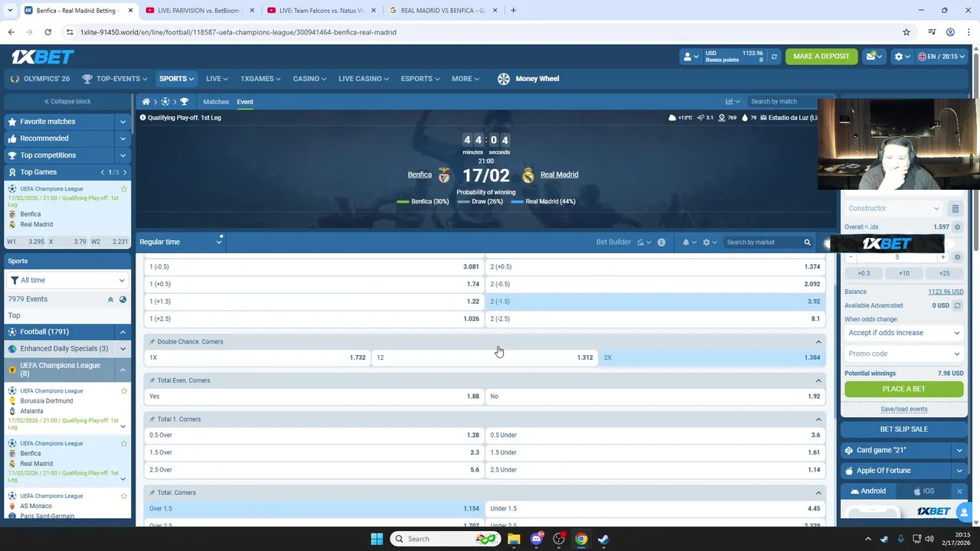Increase stake with plus button
Screen dimensions: 980x551
(942, 257)
